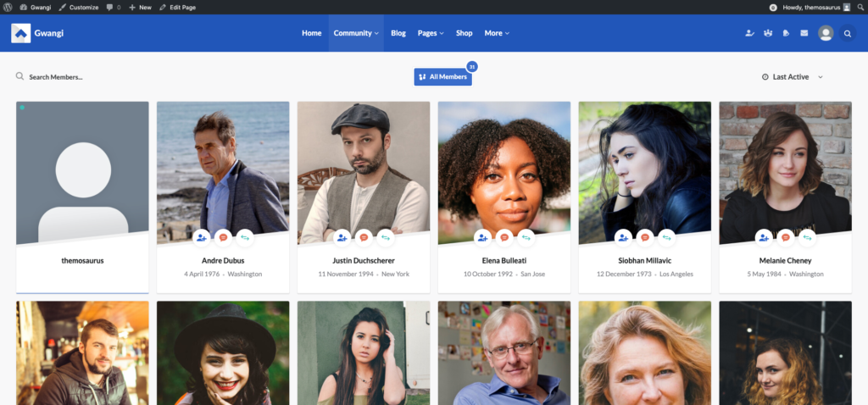868x405 pixels.
Task: Open Elena Bulleati profile name link
Action: click(x=504, y=261)
